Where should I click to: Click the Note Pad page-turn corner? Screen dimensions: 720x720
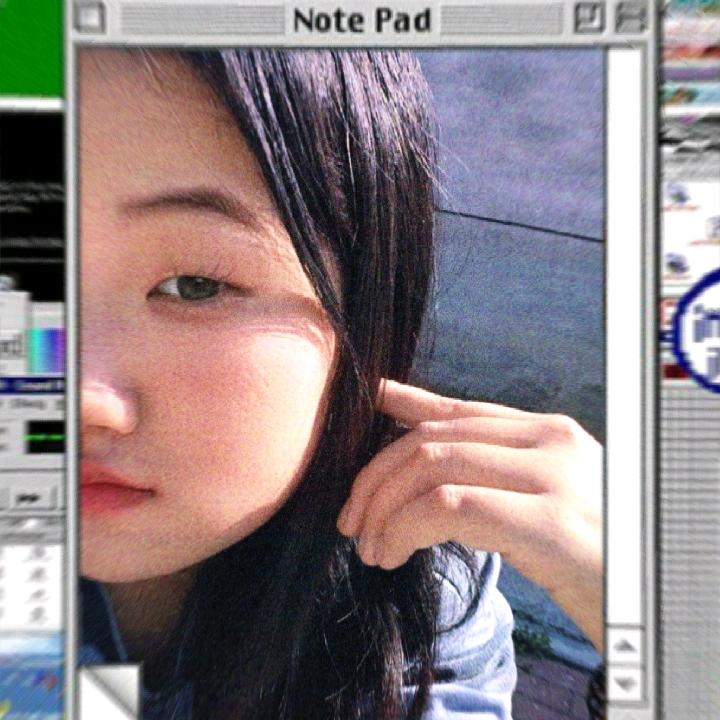click(107, 691)
